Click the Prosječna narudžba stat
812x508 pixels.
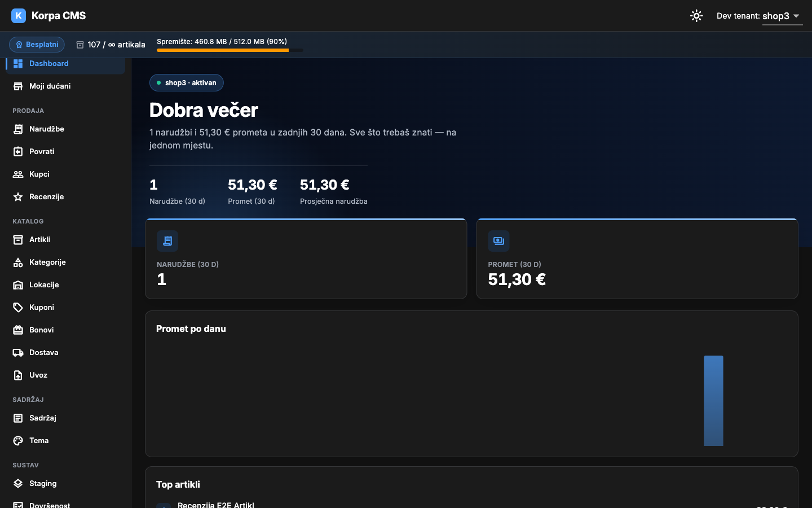[x=333, y=191]
